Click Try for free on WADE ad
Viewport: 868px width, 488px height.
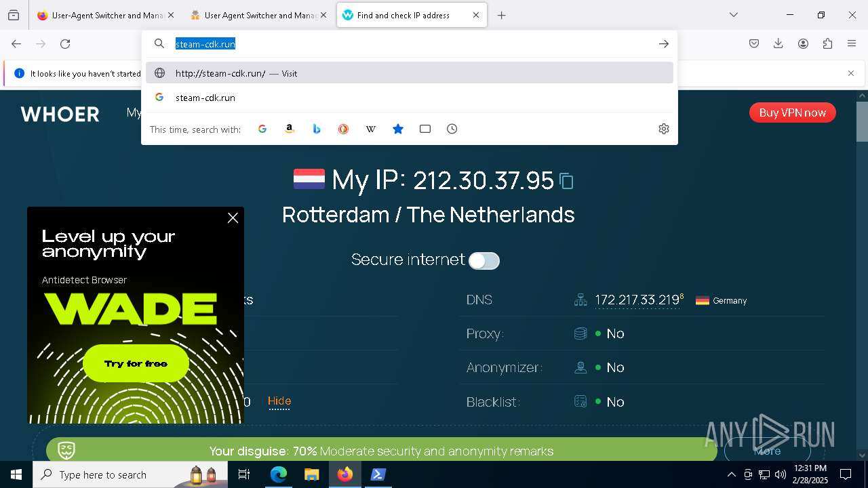(x=136, y=364)
